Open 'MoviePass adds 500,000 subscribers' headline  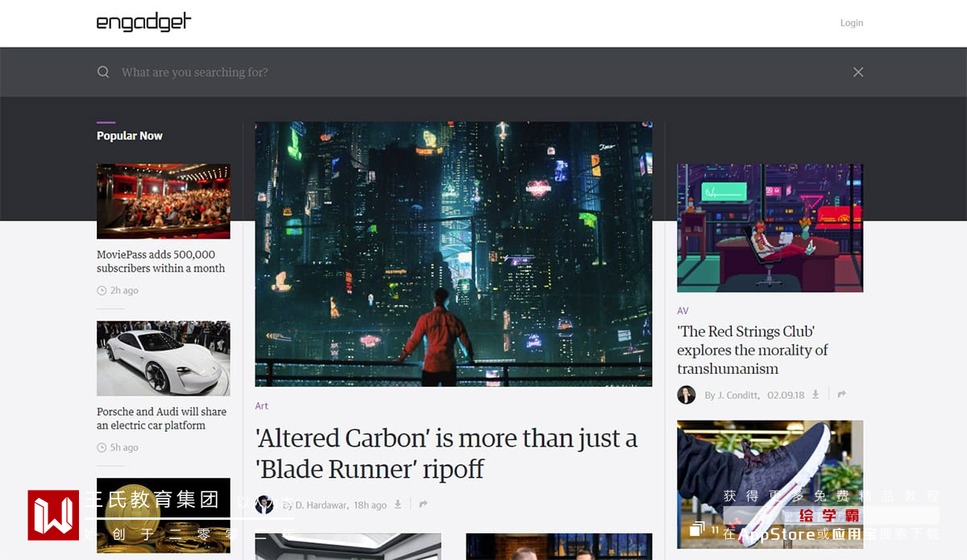tap(161, 261)
